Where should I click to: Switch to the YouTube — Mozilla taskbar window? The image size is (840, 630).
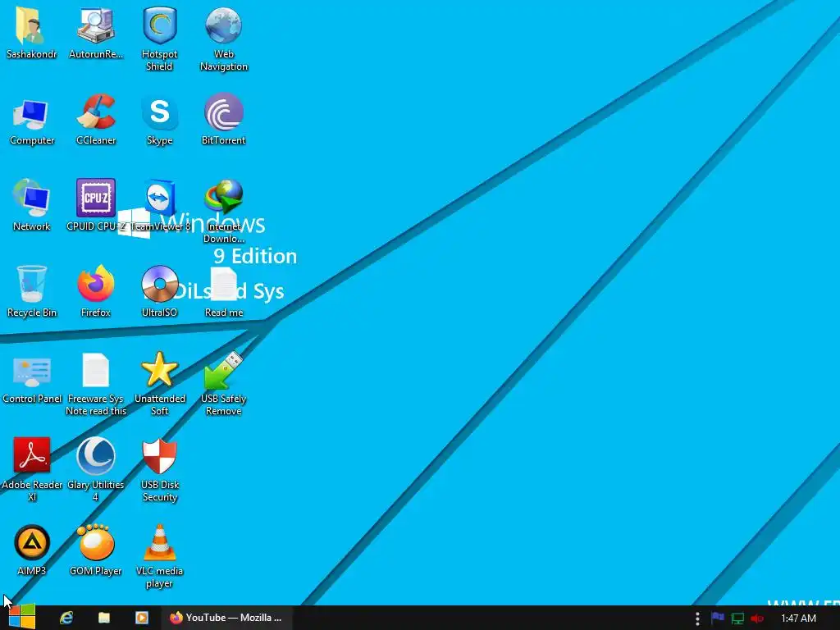(x=225, y=618)
